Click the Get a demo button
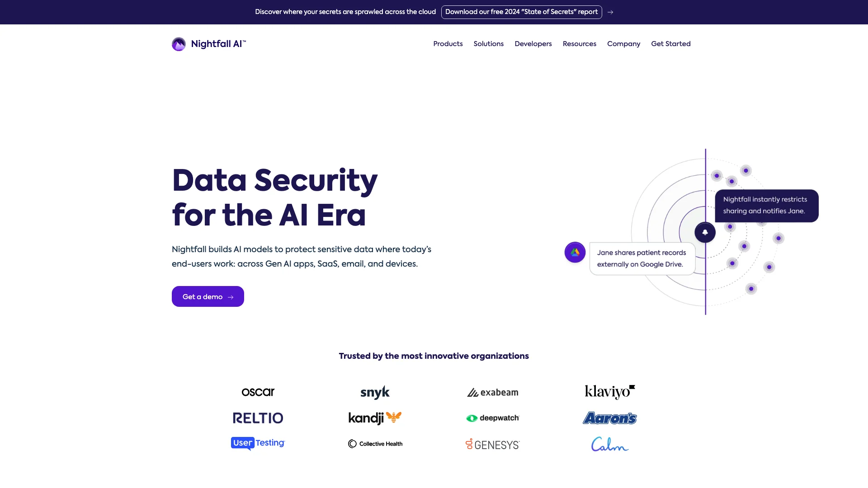 [208, 296]
